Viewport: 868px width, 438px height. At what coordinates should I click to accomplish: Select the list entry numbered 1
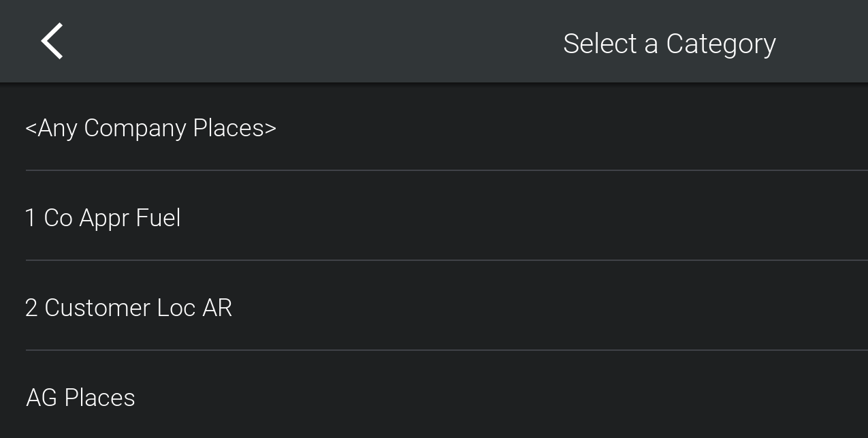pyautogui.click(x=103, y=218)
